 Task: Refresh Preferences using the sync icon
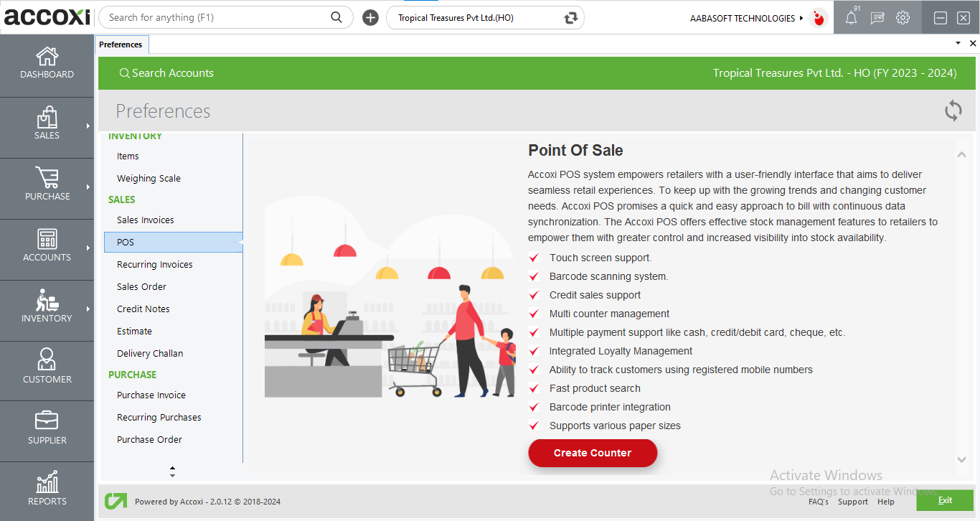click(x=953, y=111)
